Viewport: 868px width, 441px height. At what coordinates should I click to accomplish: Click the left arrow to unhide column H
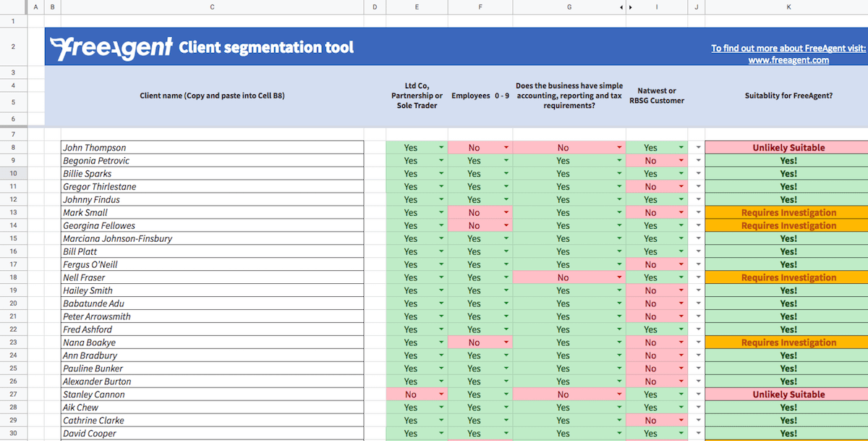pyautogui.click(x=621, y=7)
